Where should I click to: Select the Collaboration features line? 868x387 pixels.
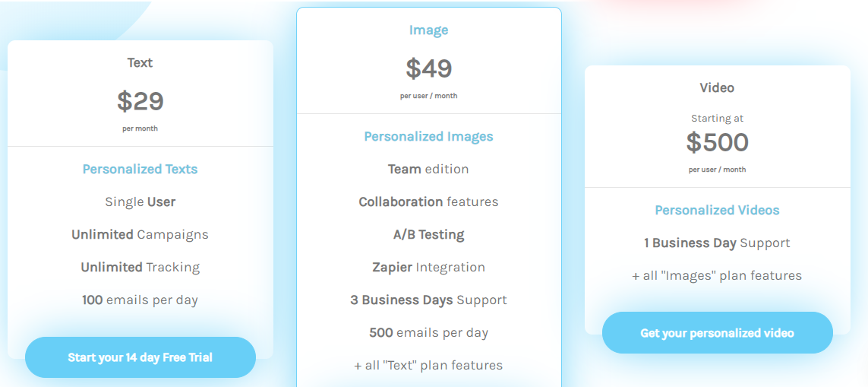[x=428, y=202]
